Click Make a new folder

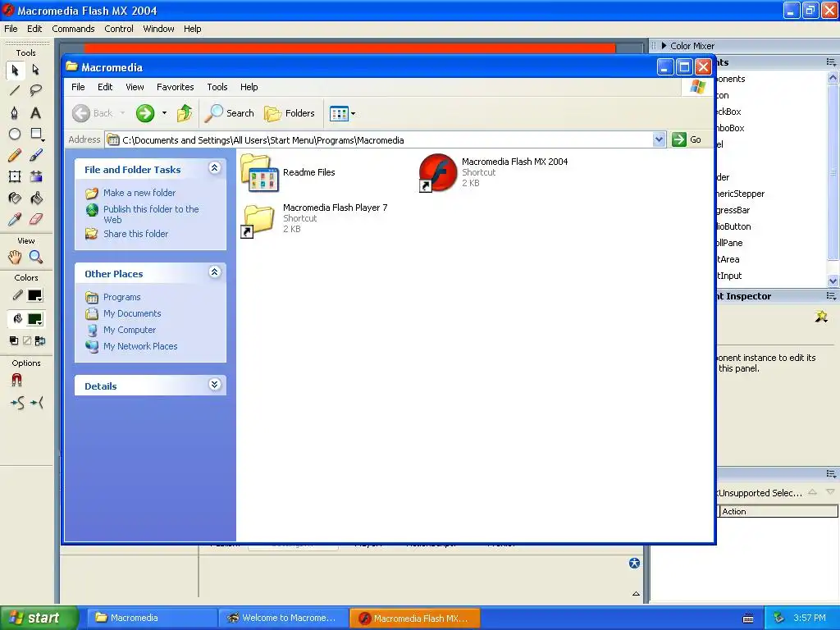pos(139,193)
